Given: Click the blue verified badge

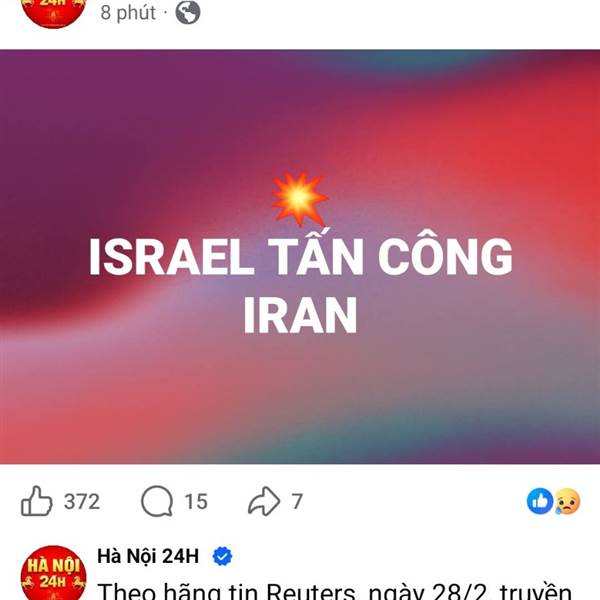Looking at the screenshot, I should point(222,556).
